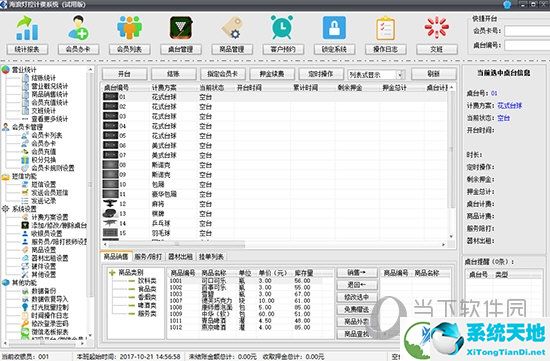
Task: Switch to the 挂单列表 tab
Action: 211,256
